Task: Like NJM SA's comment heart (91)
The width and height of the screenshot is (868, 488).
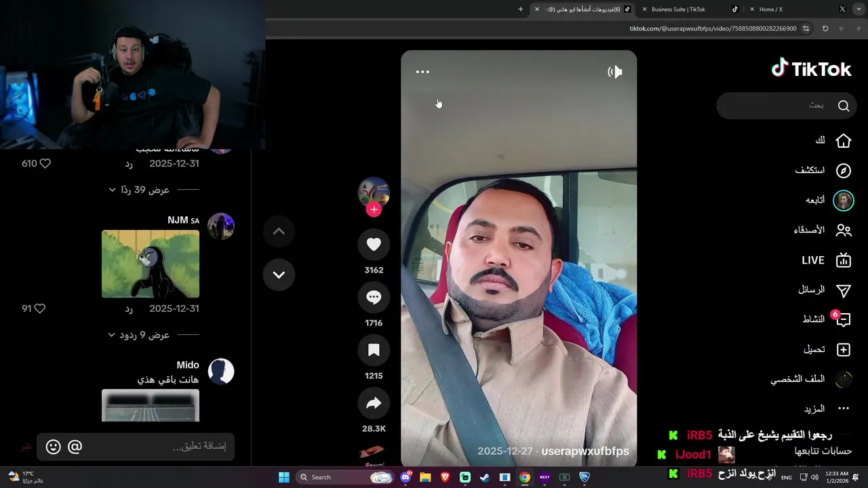Action: point(39,308)
